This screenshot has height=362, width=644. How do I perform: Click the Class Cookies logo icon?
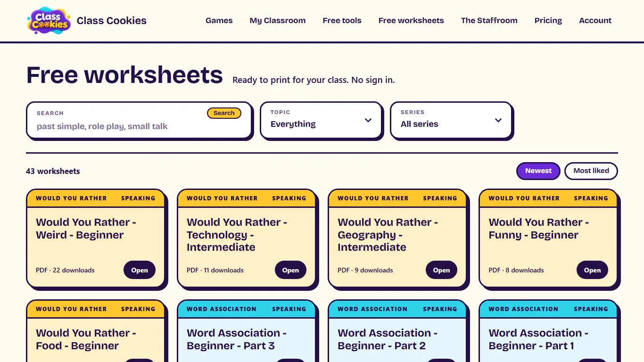coord(49,21)
